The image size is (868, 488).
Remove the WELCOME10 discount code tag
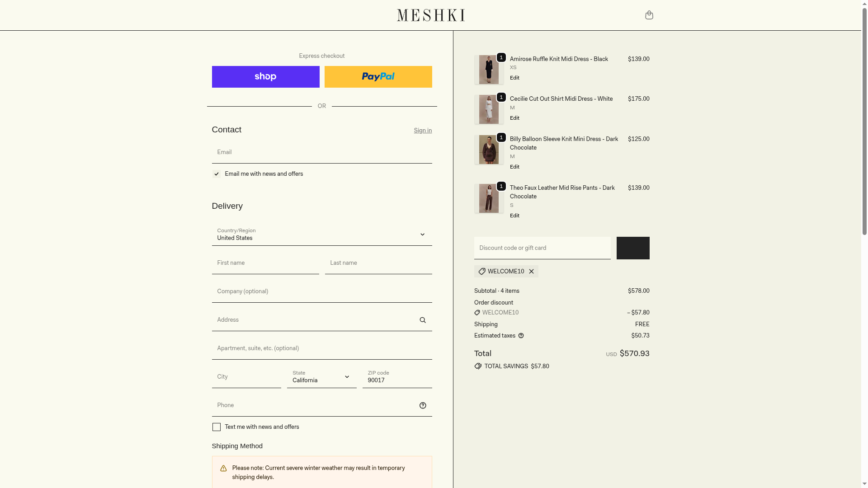[531, 272]
